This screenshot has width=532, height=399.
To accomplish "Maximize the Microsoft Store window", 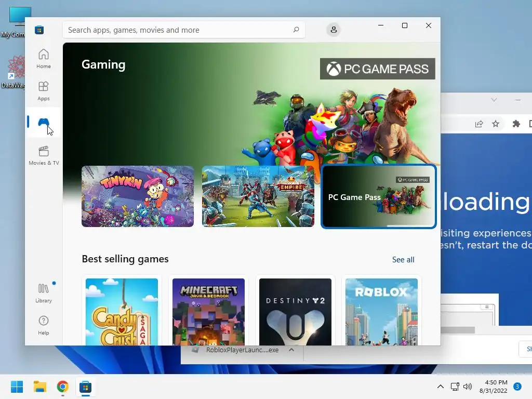I will [x=404, y=25].
